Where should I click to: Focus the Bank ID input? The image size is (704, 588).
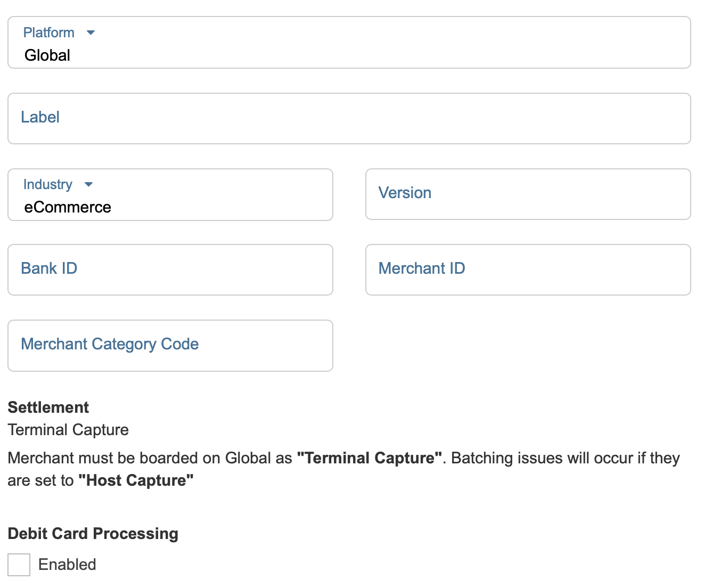pyautogui.click(x=170, y=269)
